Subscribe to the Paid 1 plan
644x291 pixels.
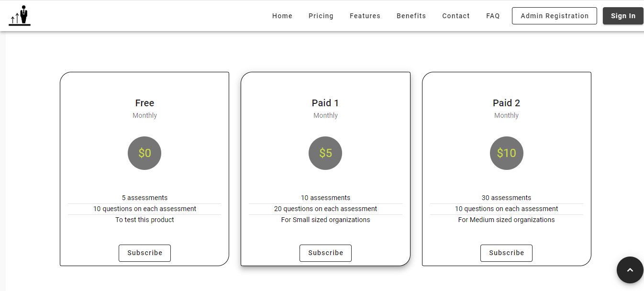point(325,253)
